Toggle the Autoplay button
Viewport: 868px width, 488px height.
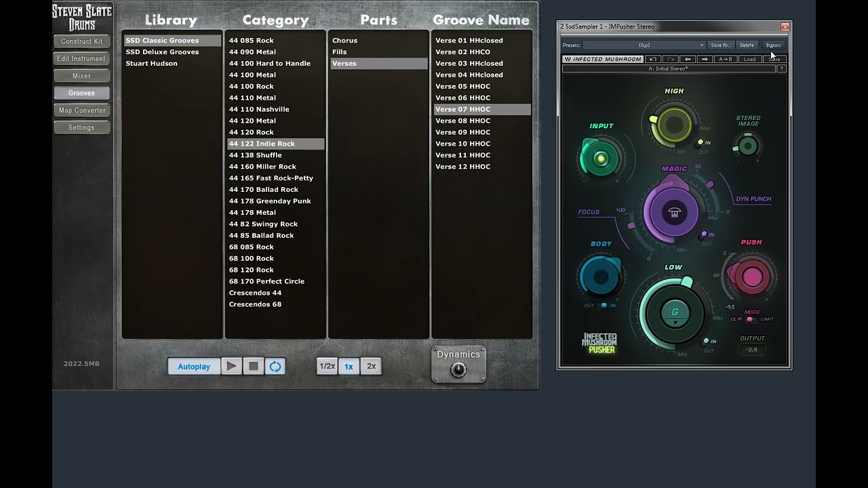pos(194,366)
